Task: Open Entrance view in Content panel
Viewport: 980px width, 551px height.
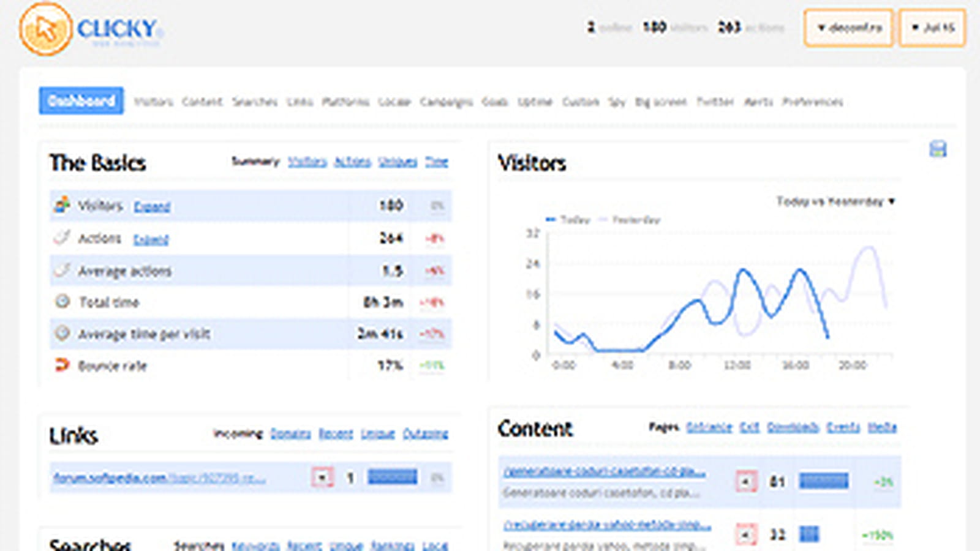Action: [x=709, y=427]
